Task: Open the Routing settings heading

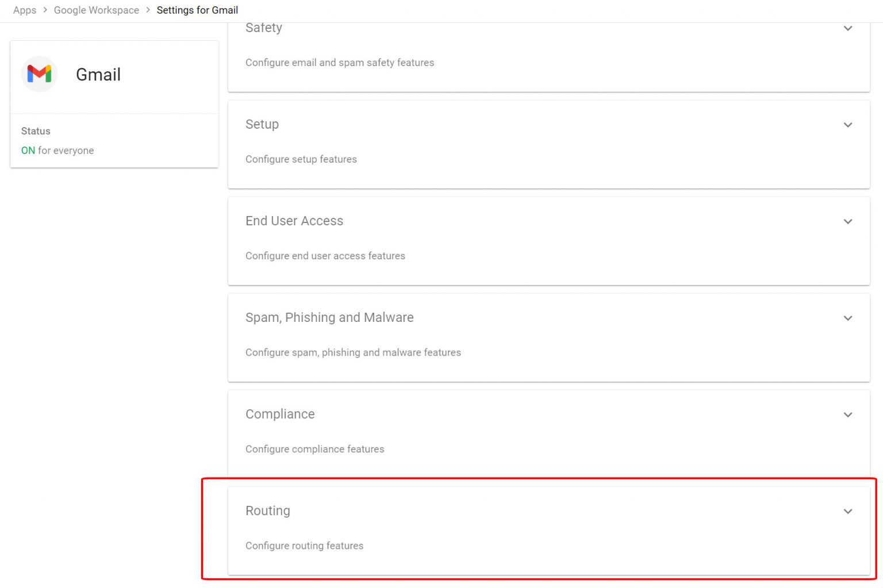Action: pyautogui.click(x=268, y=510)
